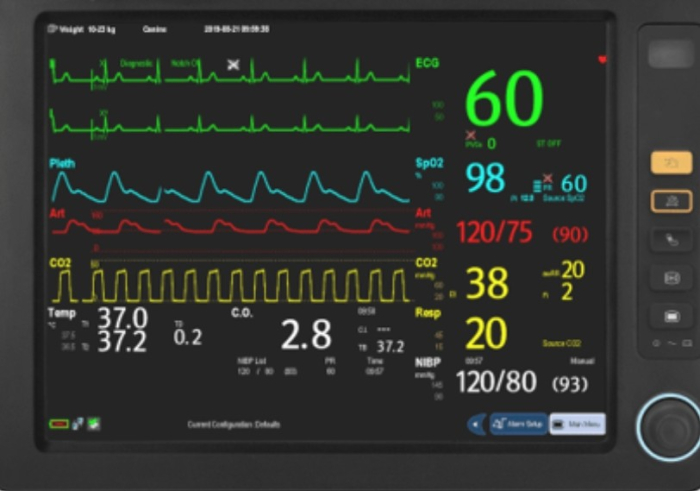Click the arterial mean value (90)

coord(570,234)
